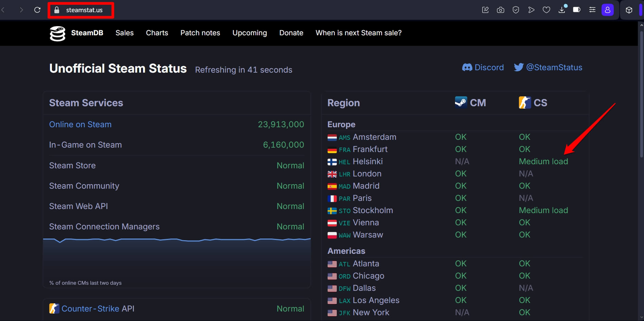Click the SteamDB logo icon
The height and width of the screenshot is (321, 644).
(x=57, y=33)
